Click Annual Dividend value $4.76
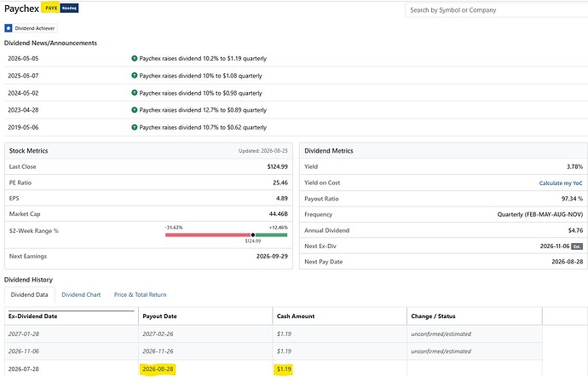Image resolution: width=588 pixels, height=377 pixels. [x=575, y=230]
